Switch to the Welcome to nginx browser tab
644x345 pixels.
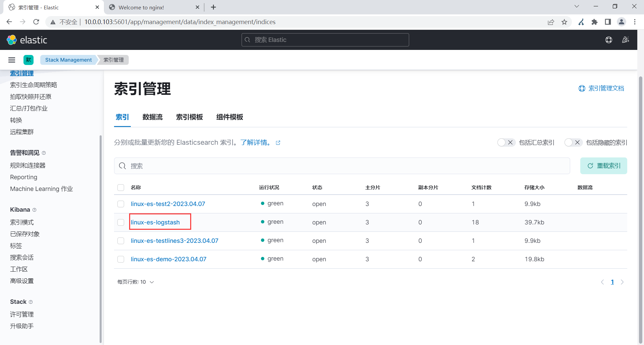click(x=154, y=7)
